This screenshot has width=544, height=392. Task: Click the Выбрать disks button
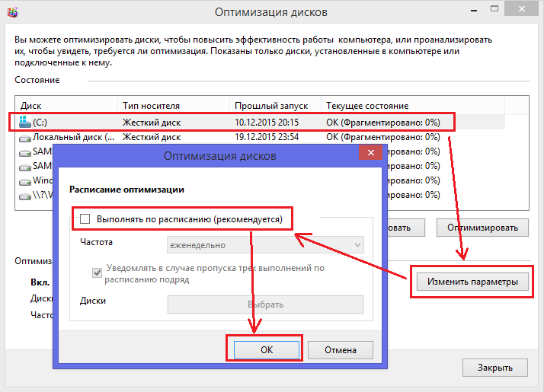pos(265,304)
